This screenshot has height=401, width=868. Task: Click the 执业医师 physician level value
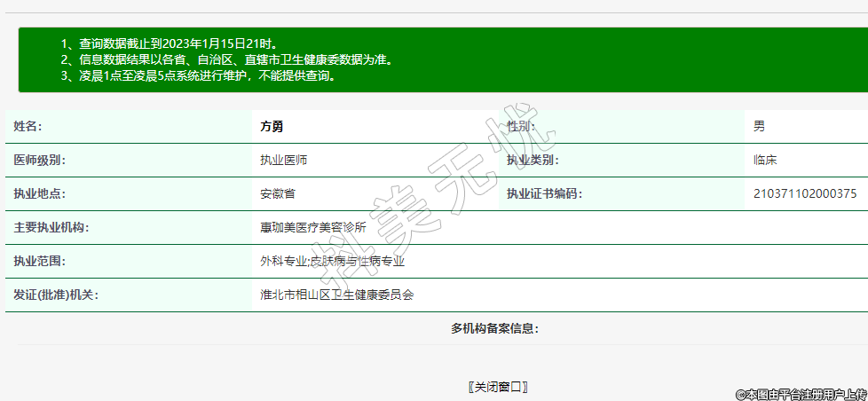[x=283, y=161]
